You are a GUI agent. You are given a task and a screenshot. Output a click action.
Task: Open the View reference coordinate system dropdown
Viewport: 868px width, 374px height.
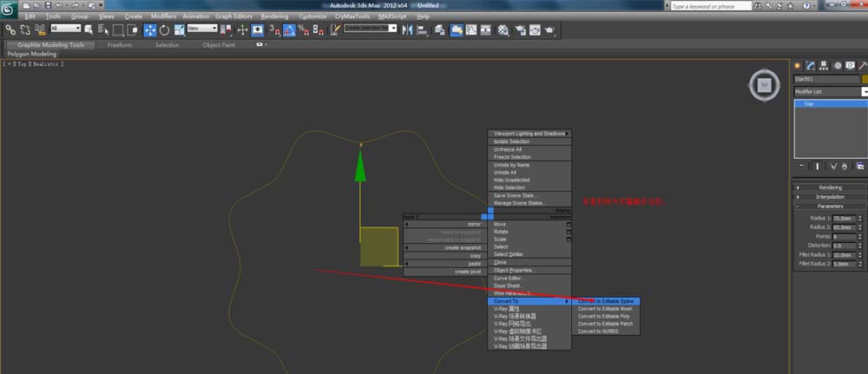pos(202,29)
